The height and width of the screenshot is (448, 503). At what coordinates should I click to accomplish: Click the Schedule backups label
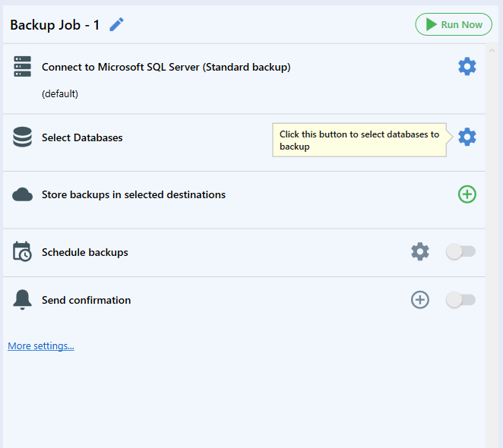point(84,252)
